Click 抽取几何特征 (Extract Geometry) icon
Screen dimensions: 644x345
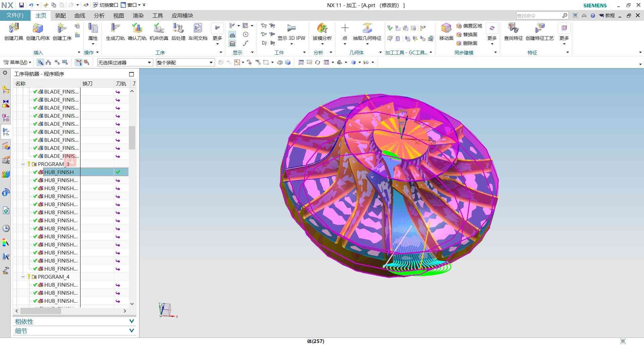pos(367,28)
